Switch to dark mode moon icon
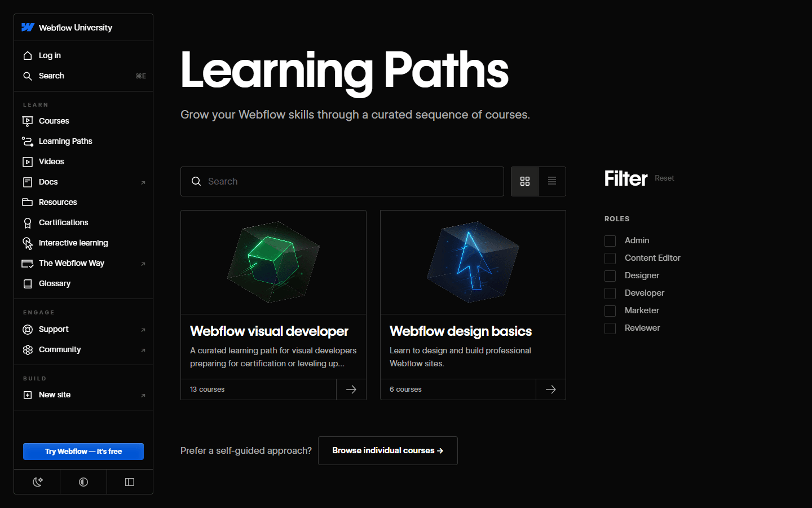This screenshot has height=508, width=812. click(37, 482)
